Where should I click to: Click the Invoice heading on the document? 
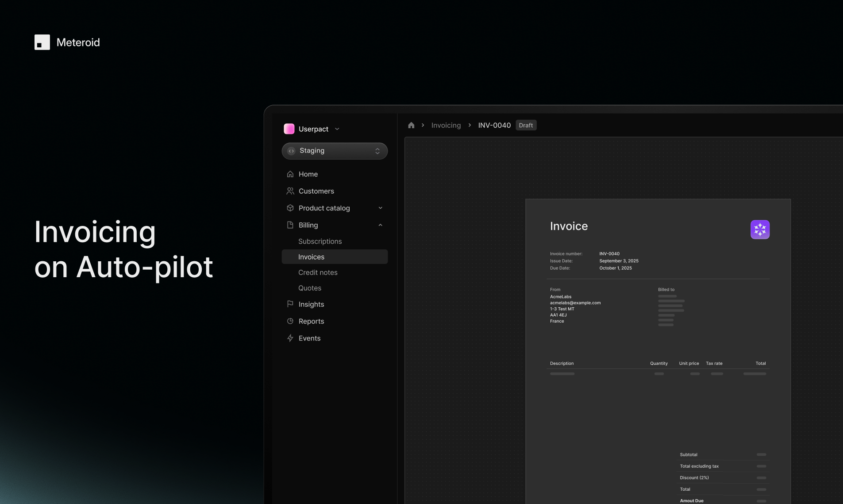(569, 226)
